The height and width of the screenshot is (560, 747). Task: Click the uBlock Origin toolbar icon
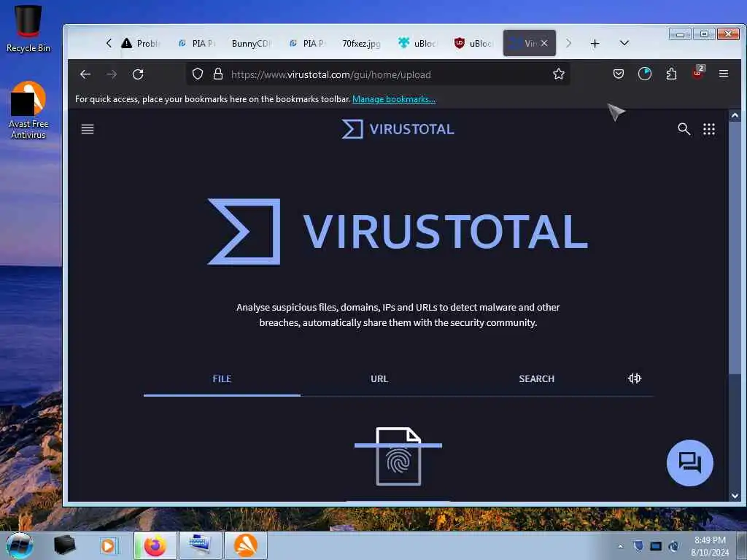(698, 73)
